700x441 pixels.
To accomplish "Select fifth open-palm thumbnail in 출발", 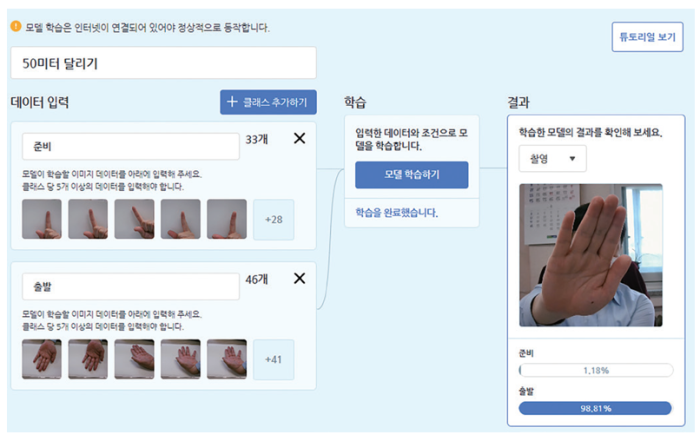I will point(227,359).
